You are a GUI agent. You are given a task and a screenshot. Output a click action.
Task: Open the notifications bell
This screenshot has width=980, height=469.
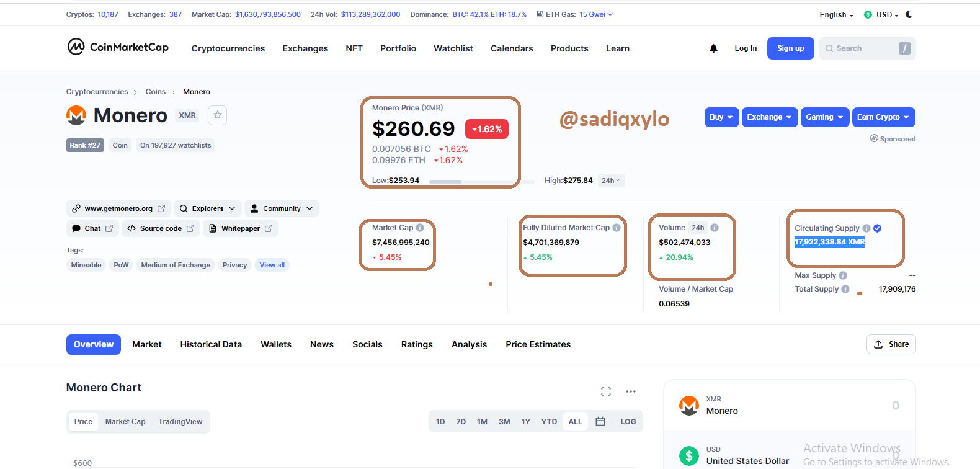[713, 48]
